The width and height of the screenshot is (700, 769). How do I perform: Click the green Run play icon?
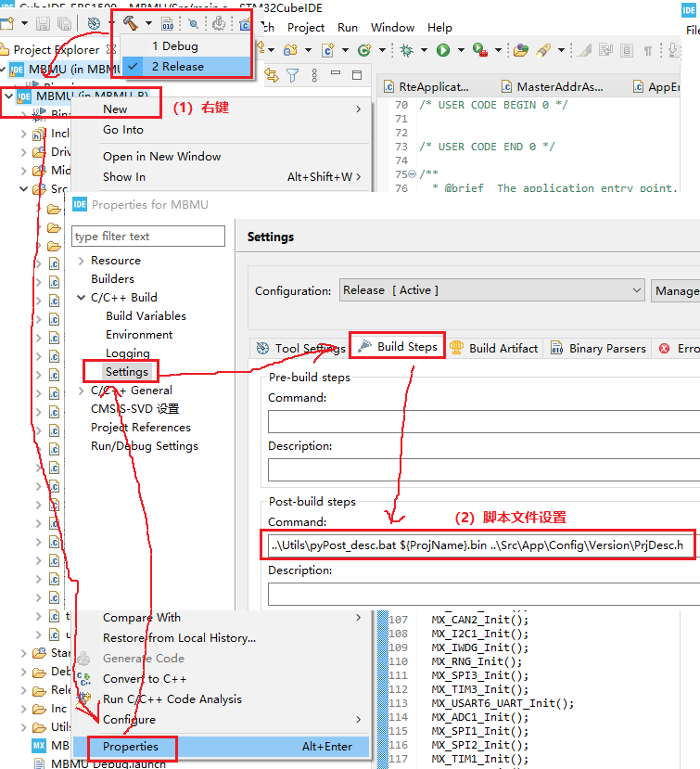(x=443, y=50)
